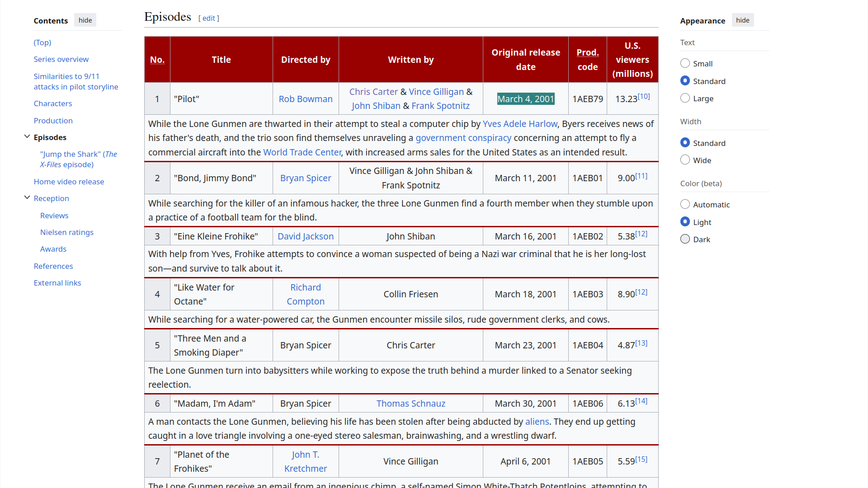Jump to Home video release section
868x488 pixels.
point(69,182)
